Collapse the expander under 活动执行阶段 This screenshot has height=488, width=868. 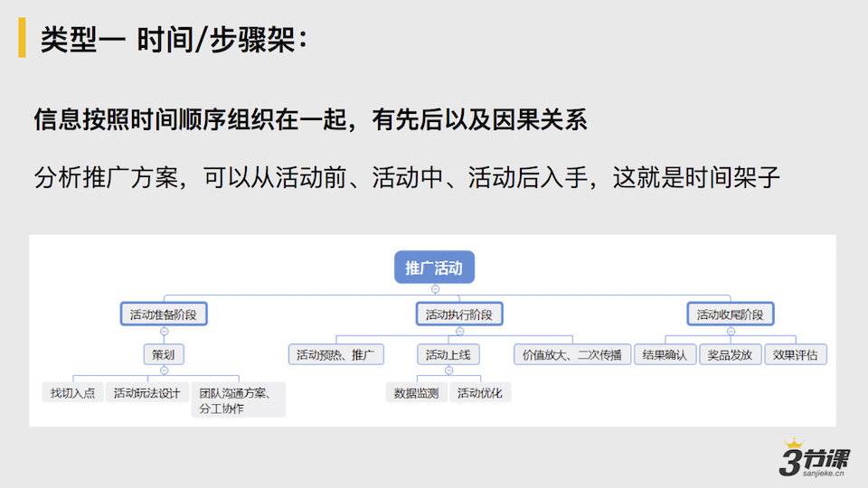click(x=459, y=332)
